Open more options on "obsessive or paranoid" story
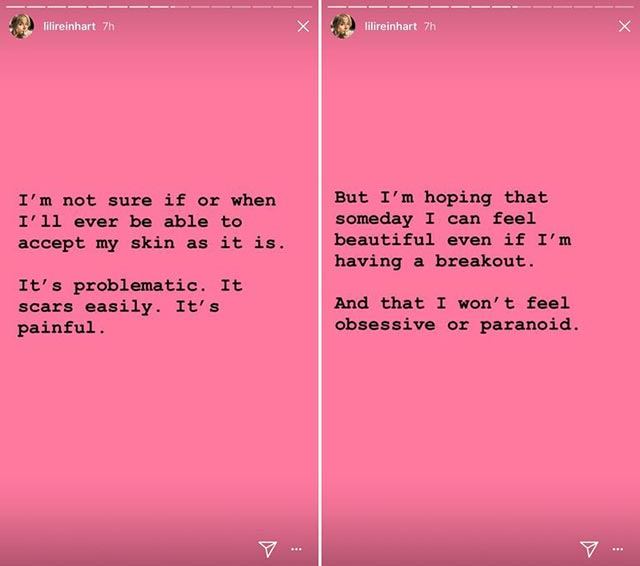Viewport: 640px width, 566px height. coord(618,549)
